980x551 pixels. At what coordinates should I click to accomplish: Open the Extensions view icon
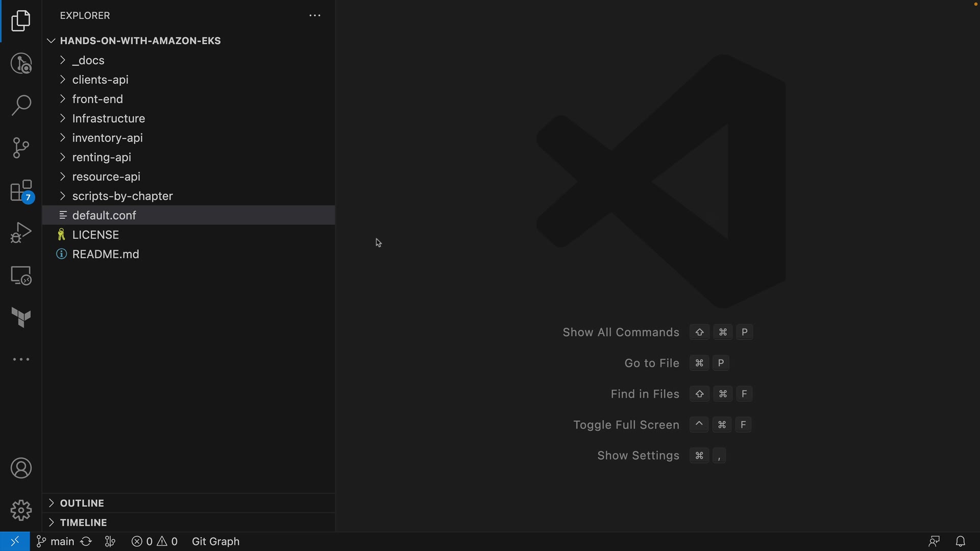tap(21, 191)
